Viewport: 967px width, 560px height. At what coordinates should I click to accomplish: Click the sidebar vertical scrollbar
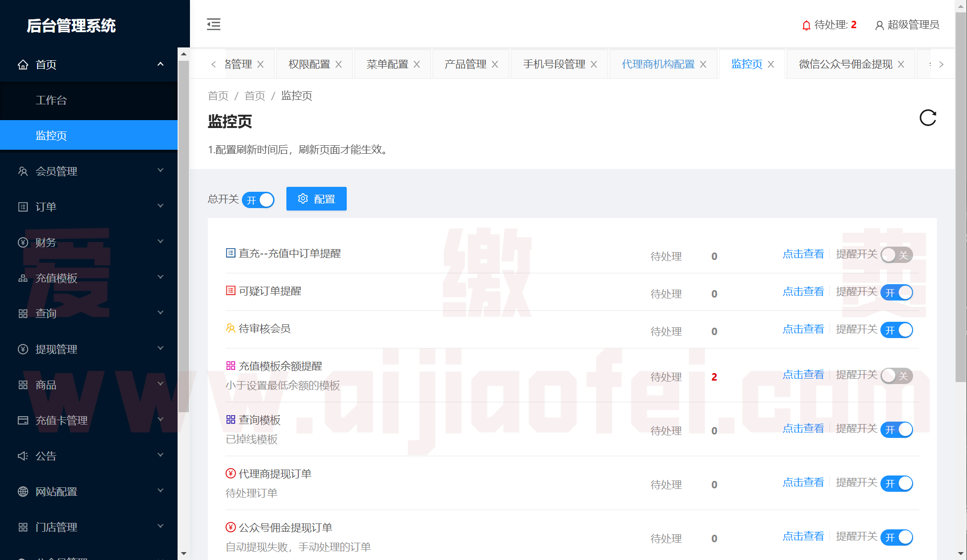click(184, 236)
